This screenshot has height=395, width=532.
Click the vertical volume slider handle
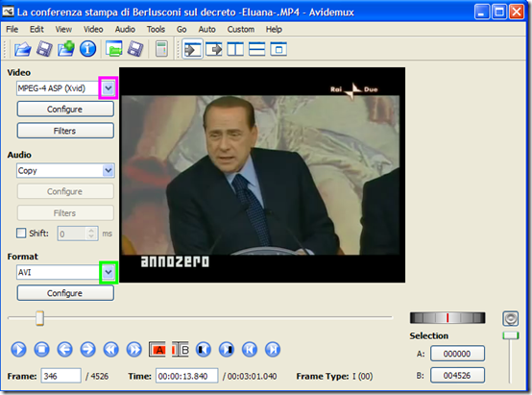[x=511, y=335]
